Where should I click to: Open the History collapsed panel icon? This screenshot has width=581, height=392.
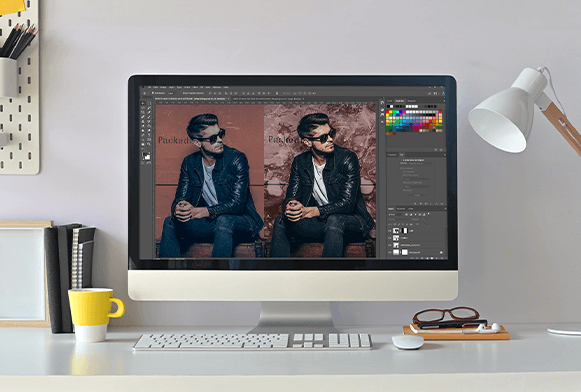click(x=382, y=103)
